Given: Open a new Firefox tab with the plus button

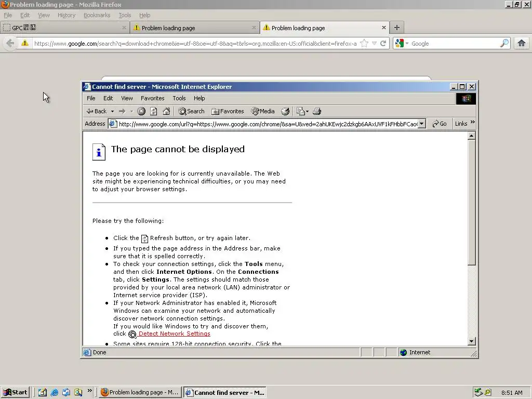Looking at the screenshot, I should click(396, 28).
